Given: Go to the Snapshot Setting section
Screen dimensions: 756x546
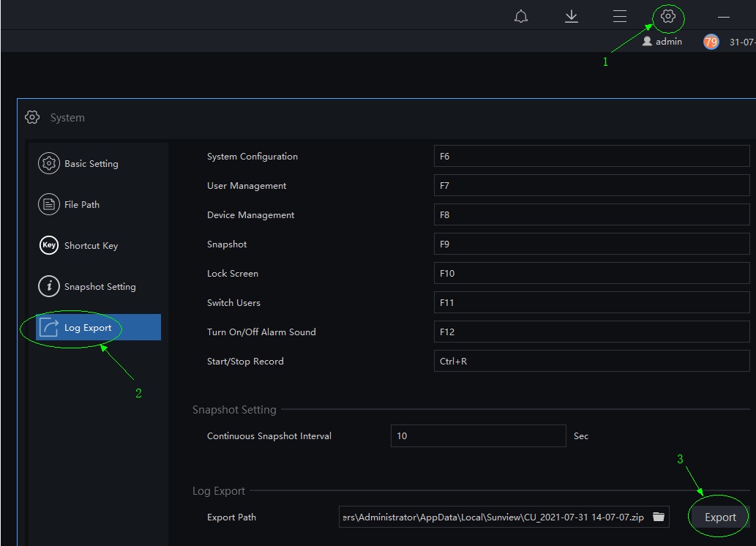Looking at the screenshot, I should [x=99, y=287].
